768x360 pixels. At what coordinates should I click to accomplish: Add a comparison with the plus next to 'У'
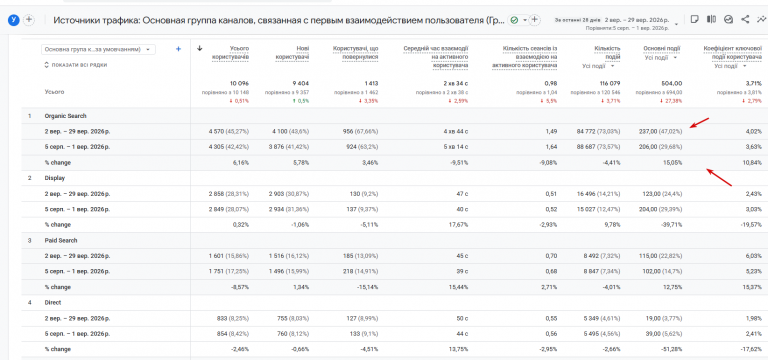(29, 20)
